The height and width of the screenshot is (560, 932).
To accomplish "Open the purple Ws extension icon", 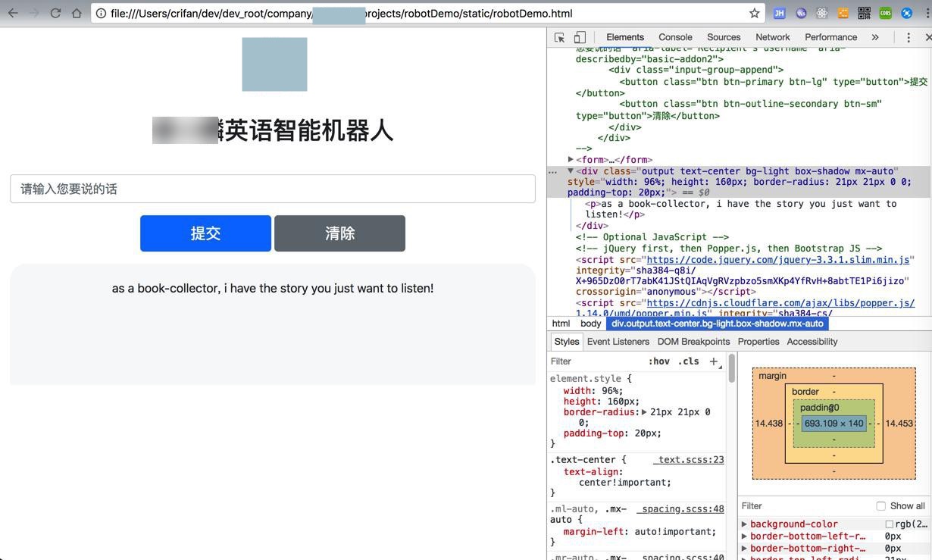I will coord(800,14).
